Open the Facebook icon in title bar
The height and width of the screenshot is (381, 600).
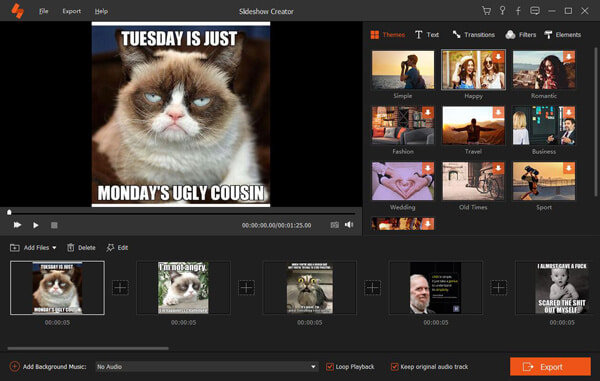pos(518,11)
